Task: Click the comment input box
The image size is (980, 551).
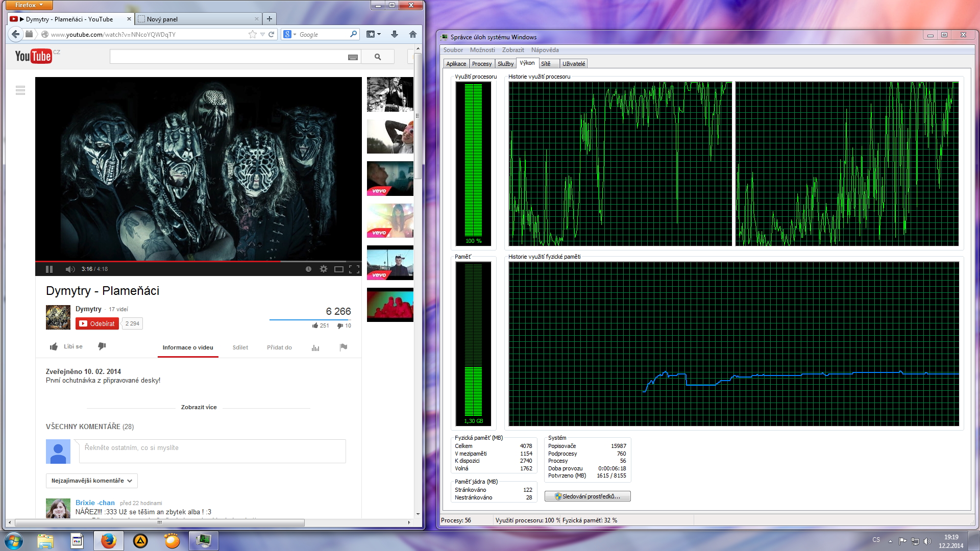Action: (212, 451)
